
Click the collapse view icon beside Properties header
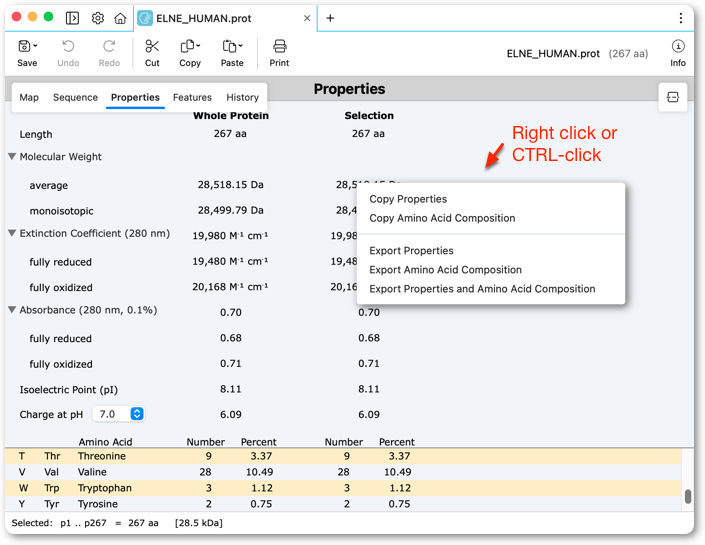pyautogui.click(x=673, y=97)
